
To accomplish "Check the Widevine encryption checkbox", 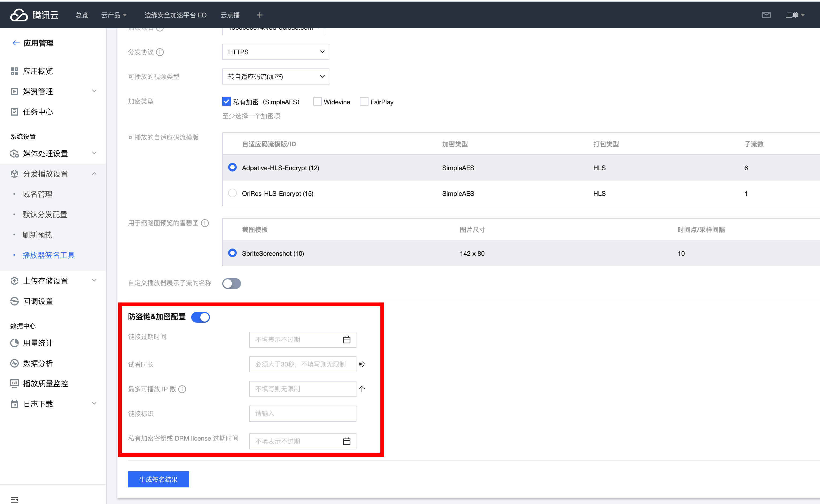I will click(317, 102).
